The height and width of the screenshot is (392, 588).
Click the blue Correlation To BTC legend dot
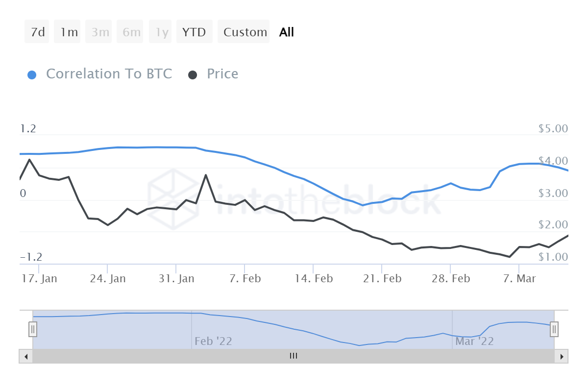(32, 74)
